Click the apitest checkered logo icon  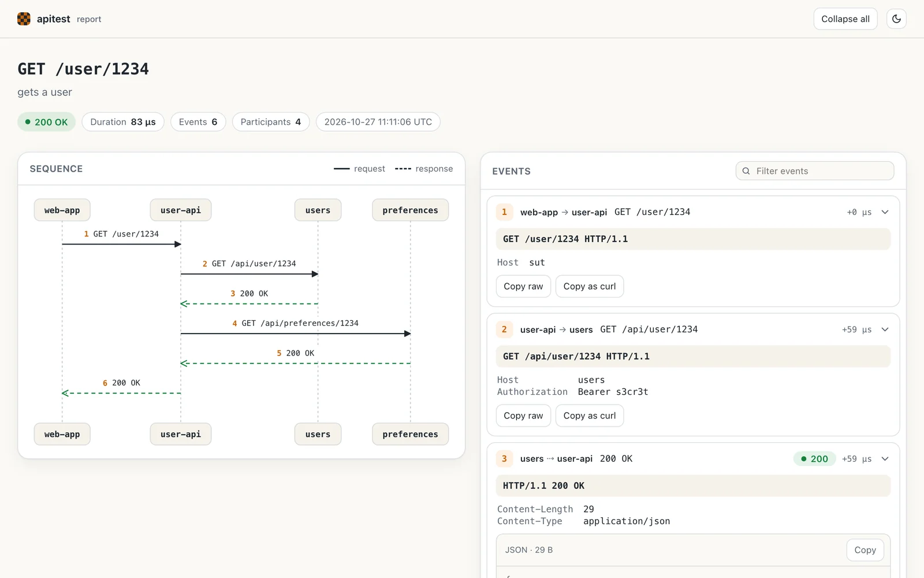24,19
